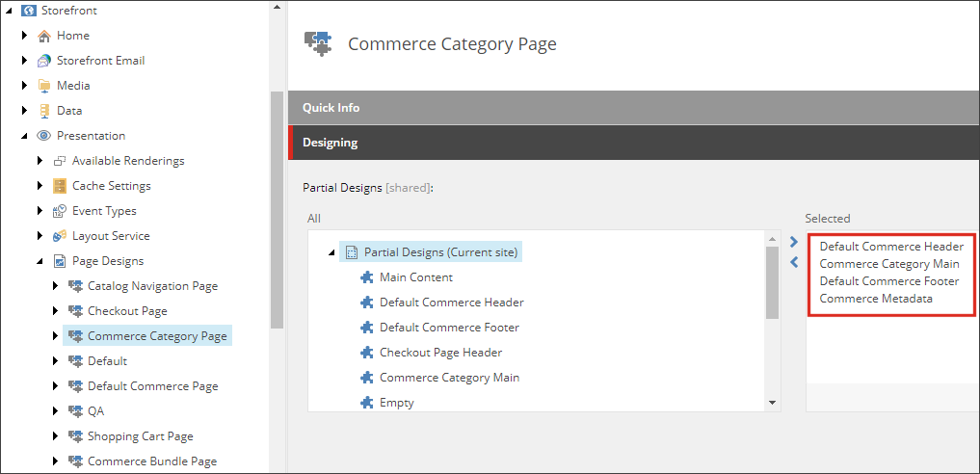Open the Quick Info section header

point(634,107)
